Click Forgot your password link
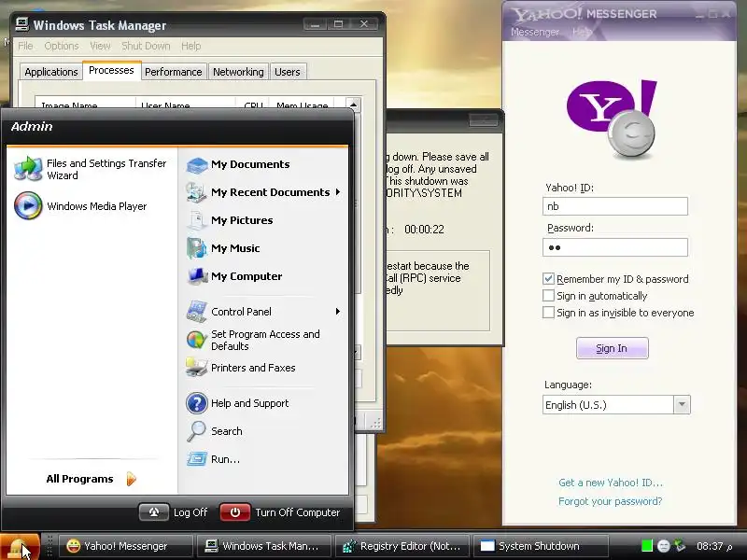 click(x=611, y=501)
